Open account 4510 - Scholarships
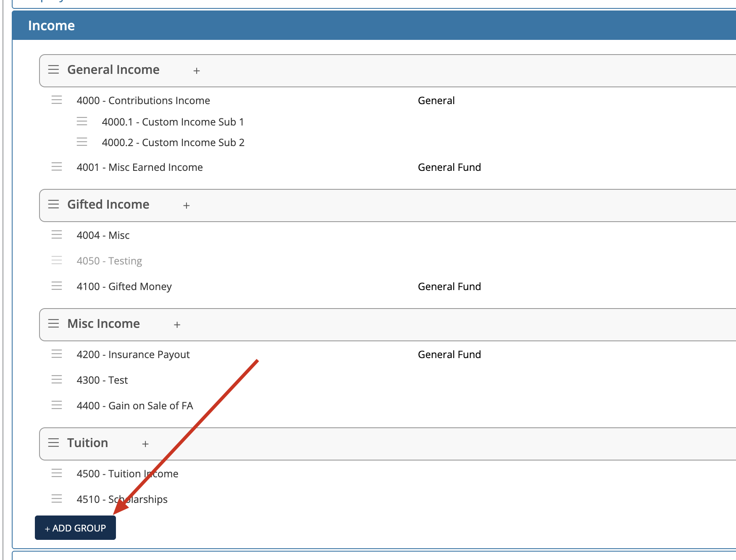The height and width of the screenshot is (560, 736). [x=122, y=500]
